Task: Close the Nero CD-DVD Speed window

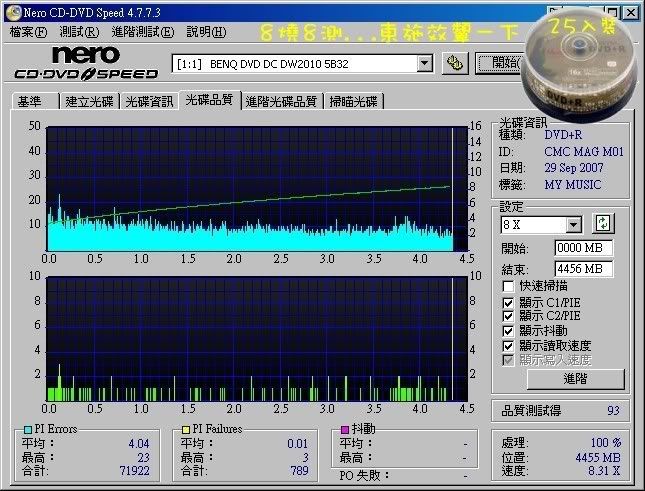Action: click(631, 12)
